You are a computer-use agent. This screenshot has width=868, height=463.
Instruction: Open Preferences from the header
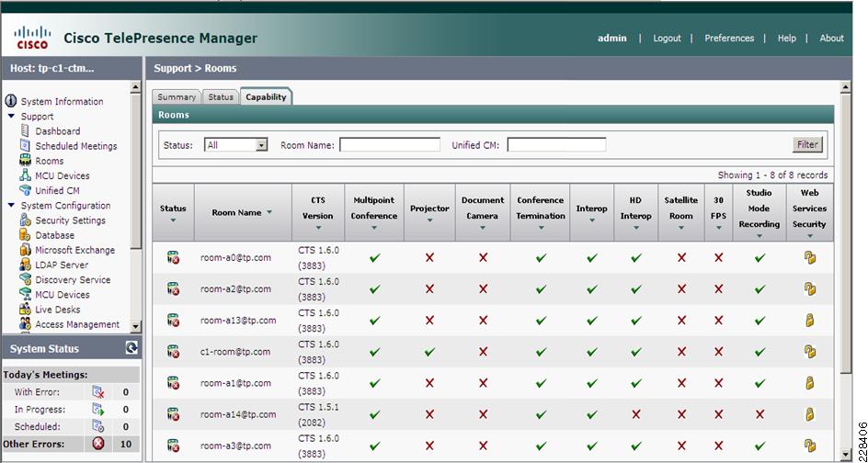coord(729,39)
